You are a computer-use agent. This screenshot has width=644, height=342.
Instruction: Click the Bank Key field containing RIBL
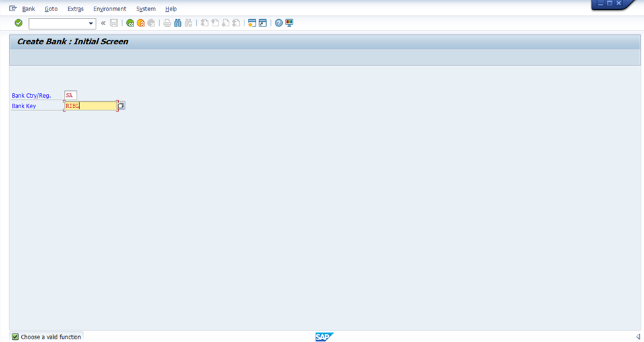(90, 106)
